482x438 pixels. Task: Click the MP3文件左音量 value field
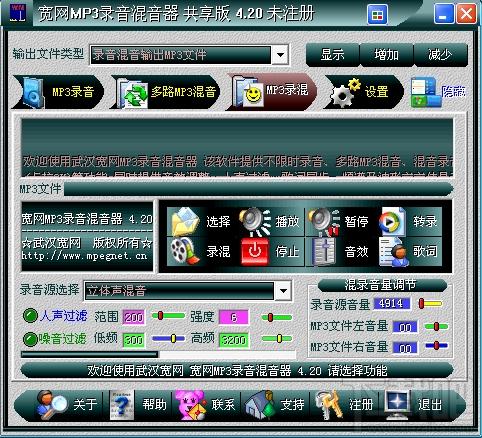[x=405, y=327]
